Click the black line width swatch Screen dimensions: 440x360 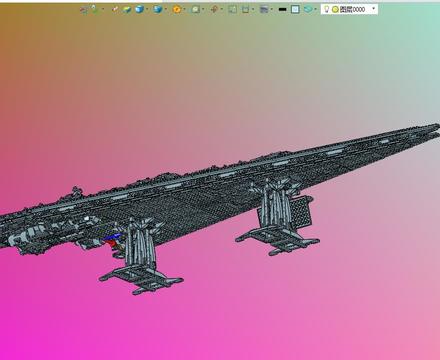282,9
